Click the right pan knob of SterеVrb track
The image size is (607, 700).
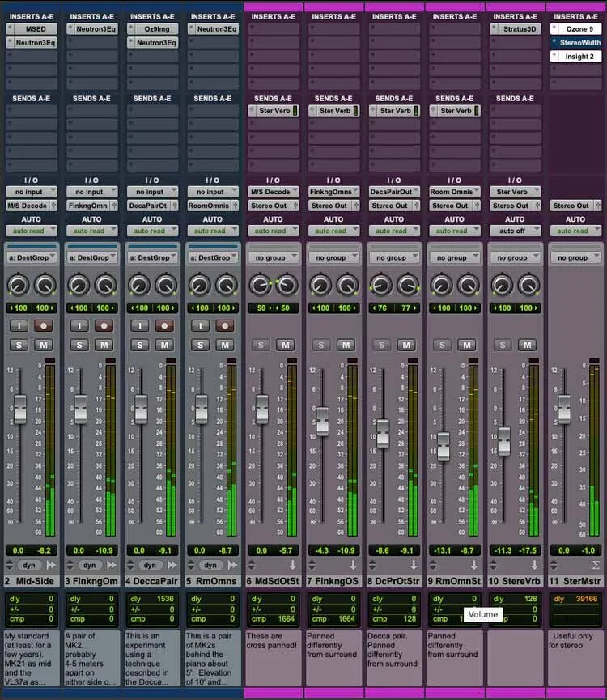click(x=528, y=286)
